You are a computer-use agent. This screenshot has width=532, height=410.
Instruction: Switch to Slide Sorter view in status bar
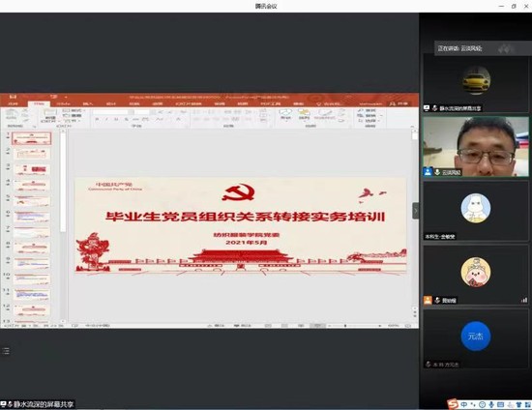[284, 326]
